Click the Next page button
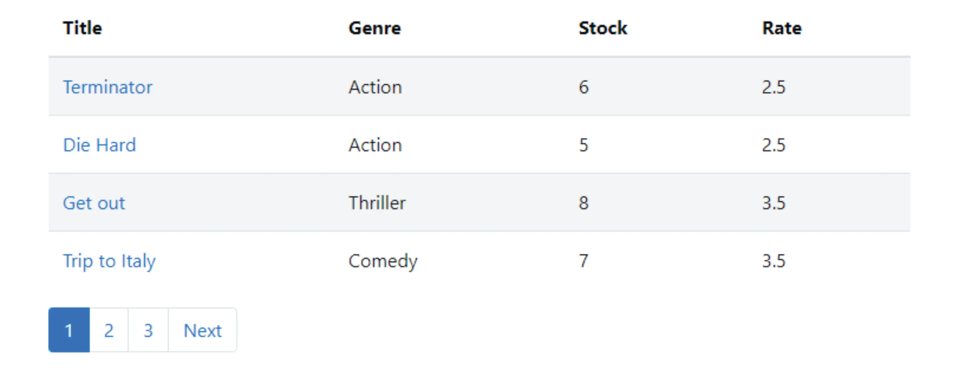Image resolution: width=980 pixels, height=376 pixels. (202, 330)
